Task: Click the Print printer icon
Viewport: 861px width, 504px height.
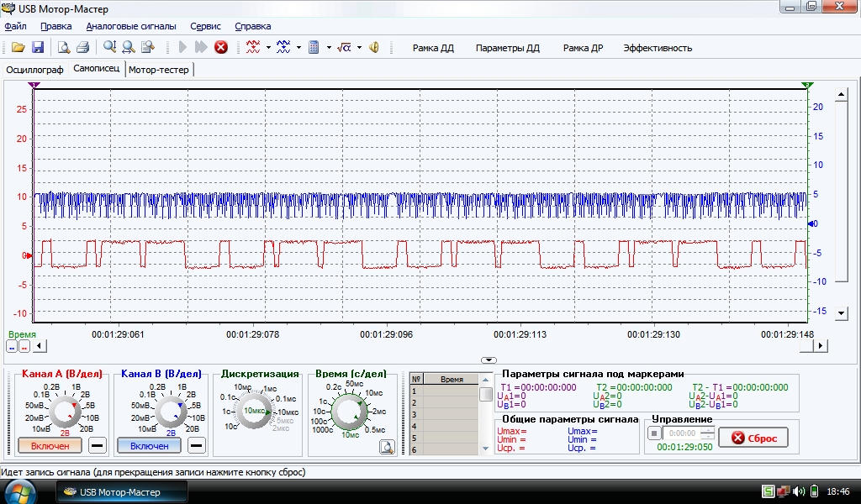Action: (x=83, y=48)
